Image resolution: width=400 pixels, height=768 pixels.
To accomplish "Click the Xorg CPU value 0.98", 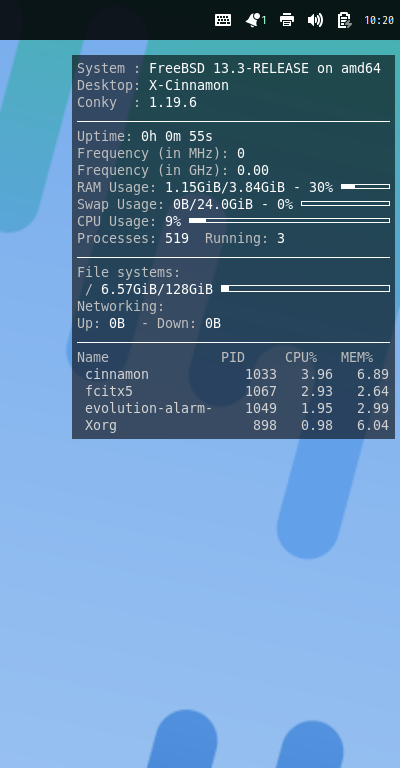I will click(317, 425).
